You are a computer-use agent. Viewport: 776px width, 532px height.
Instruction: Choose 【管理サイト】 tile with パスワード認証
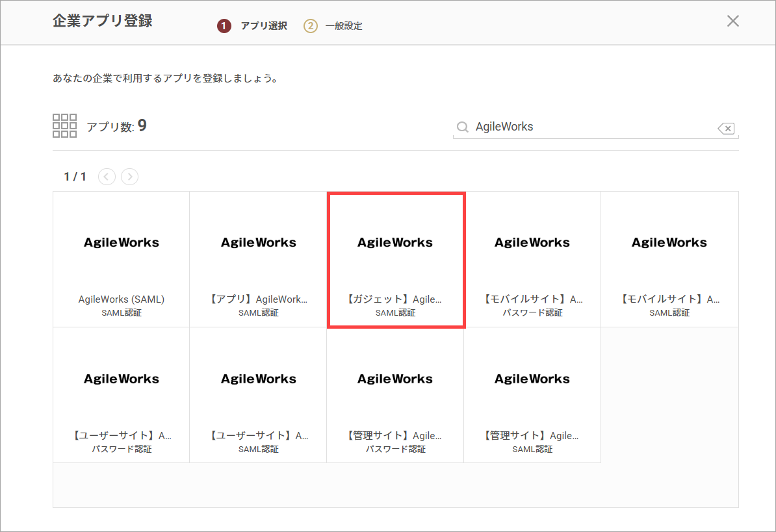(395, 395)
